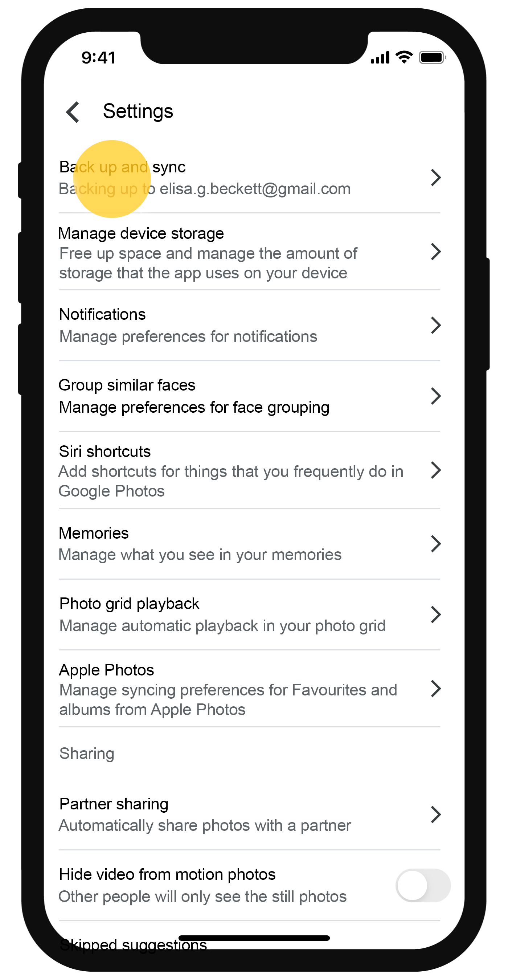This screenshot has height=980, width=508.
Task: Click the chevron beside Apple Photos
Action: [436, 689]
